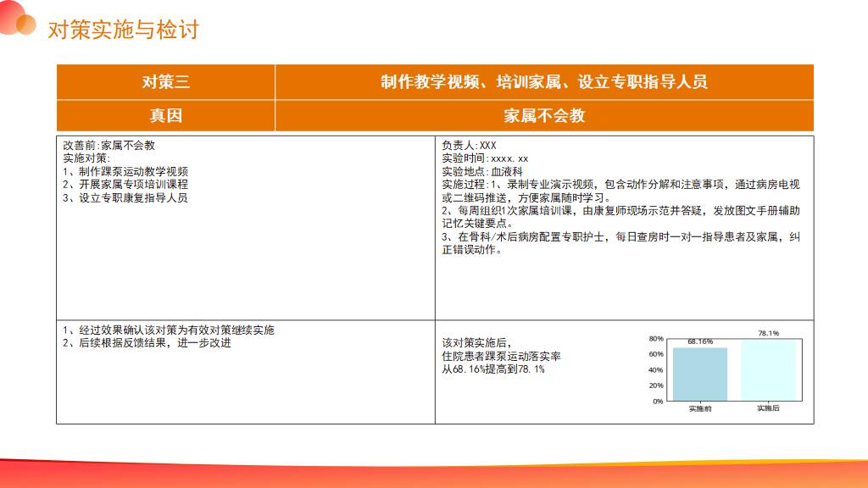Select the 后续根据反馈结果 text line

(147, 343)
